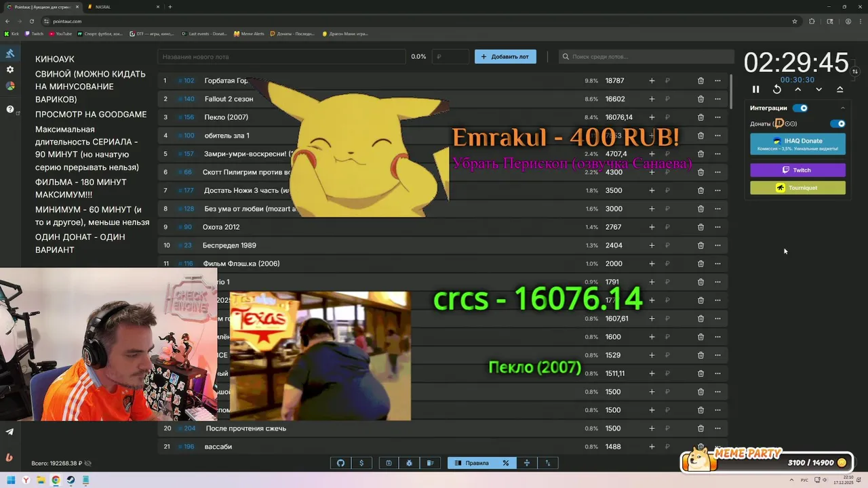Click the divide icon bottom toolbar button
Screen dimensions: 868x488
pyautogui.click(x=527, y=463)
